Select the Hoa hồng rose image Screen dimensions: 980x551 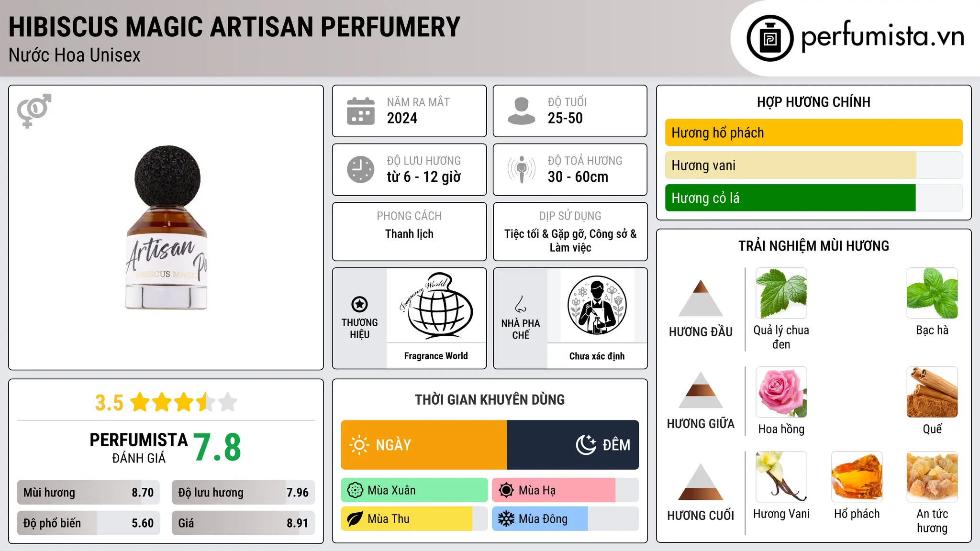[781, 392]
